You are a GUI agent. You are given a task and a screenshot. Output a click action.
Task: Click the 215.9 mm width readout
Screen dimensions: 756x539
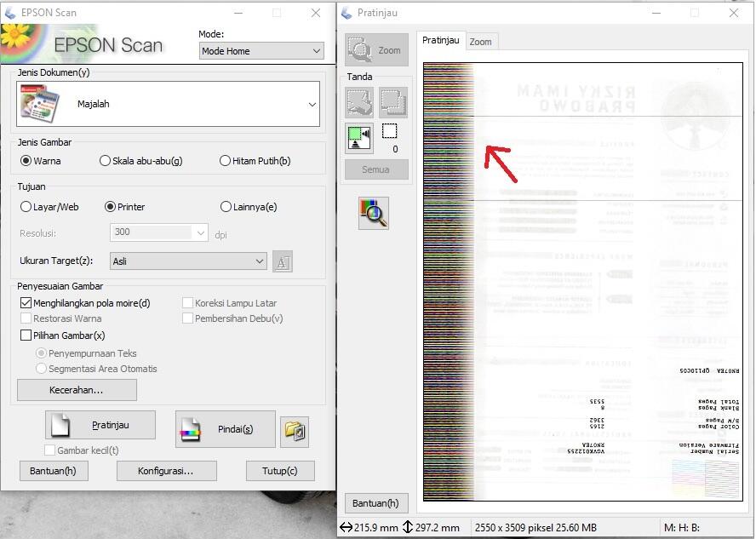tap(376, 527)
